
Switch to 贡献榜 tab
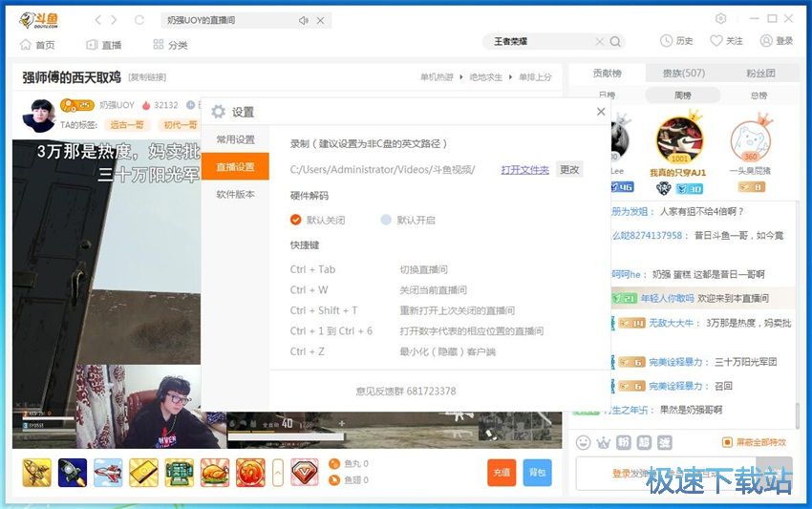click(x=607, y=73)
